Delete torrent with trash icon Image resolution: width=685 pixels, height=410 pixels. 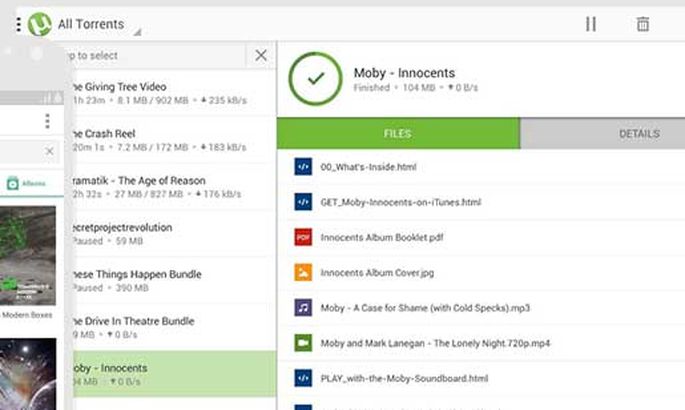(642, 24)
